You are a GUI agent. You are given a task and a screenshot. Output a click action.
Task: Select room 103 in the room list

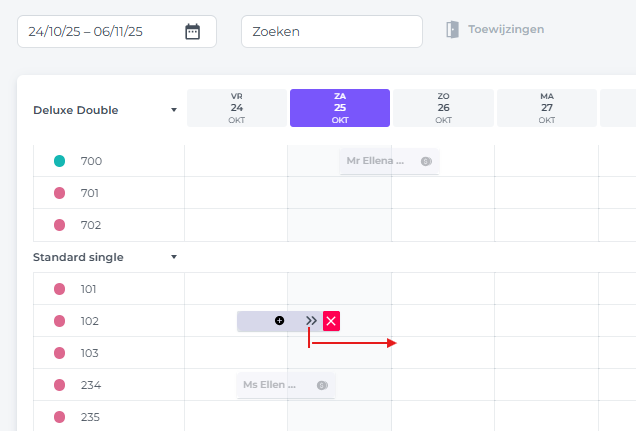[x=90, y=353]
